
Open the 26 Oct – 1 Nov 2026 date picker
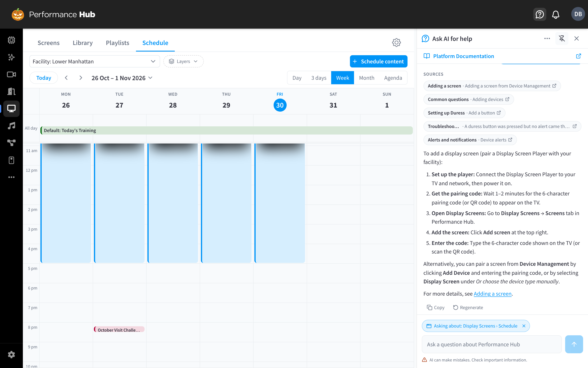(x=122, y=78)
